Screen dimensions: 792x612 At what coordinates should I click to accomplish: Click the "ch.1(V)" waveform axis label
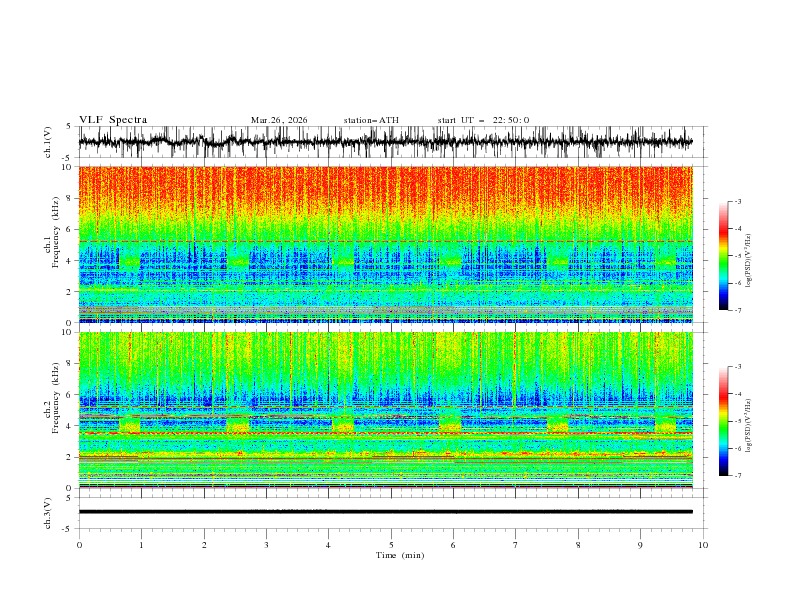coord(48,142)
